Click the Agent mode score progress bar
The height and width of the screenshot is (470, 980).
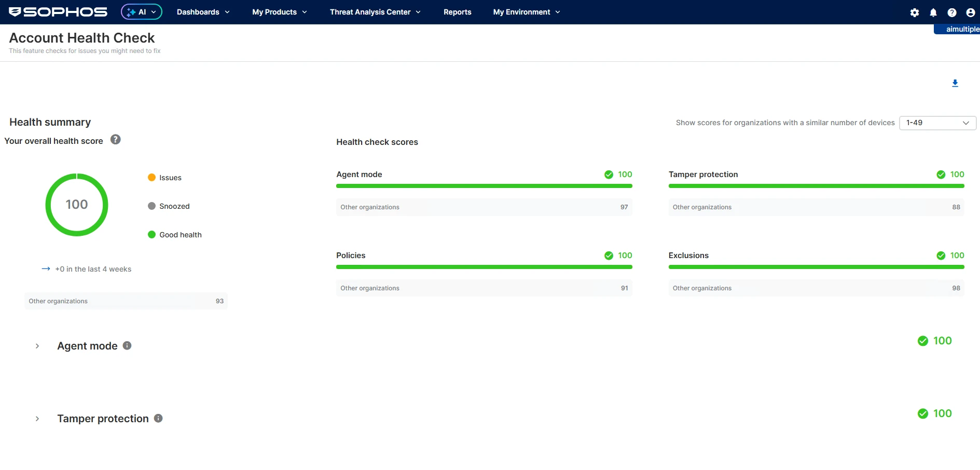pos(484,186)
